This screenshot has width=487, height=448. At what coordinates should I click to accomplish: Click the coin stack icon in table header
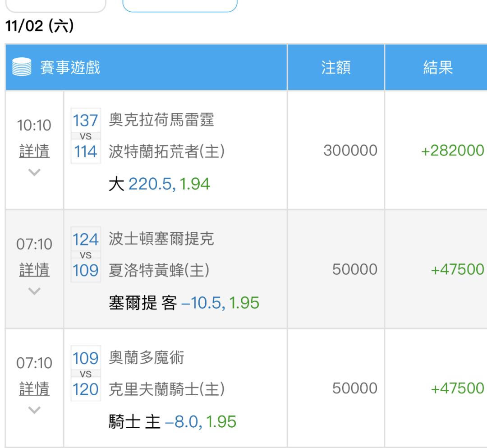(22, 67)
